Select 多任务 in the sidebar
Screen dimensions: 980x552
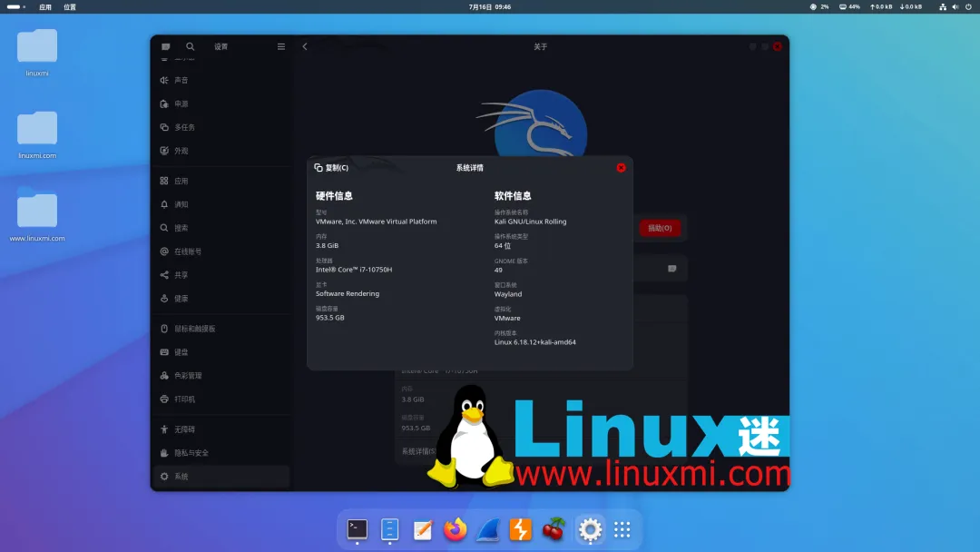[221, 127]
